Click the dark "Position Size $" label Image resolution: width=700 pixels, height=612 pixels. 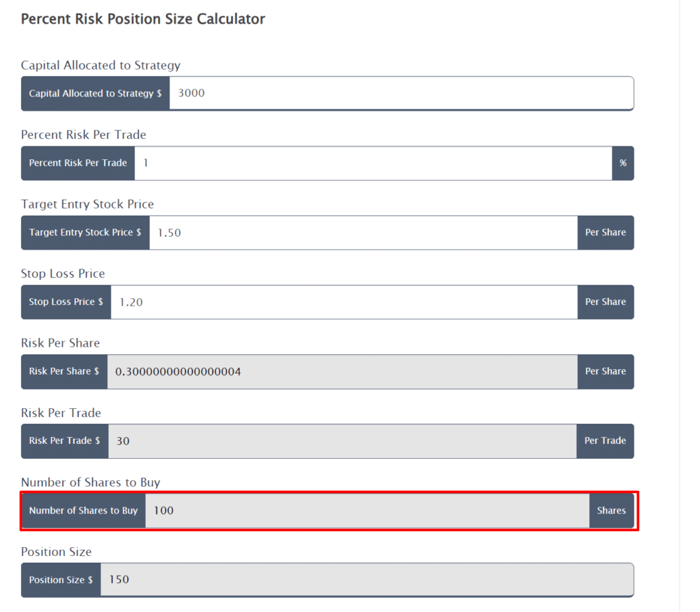[61, 580]
